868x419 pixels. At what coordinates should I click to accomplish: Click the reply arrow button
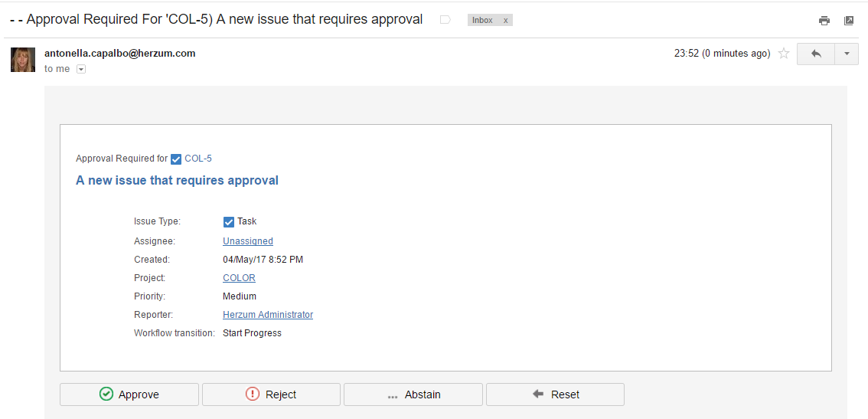[816, 54]
